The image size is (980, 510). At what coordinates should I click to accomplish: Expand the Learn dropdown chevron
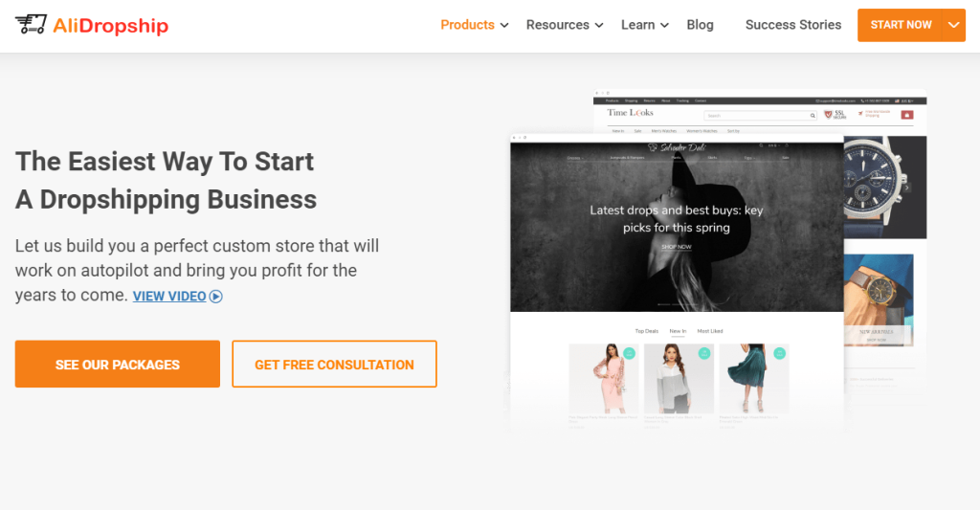pyautogui.click(x=664, y=26)
